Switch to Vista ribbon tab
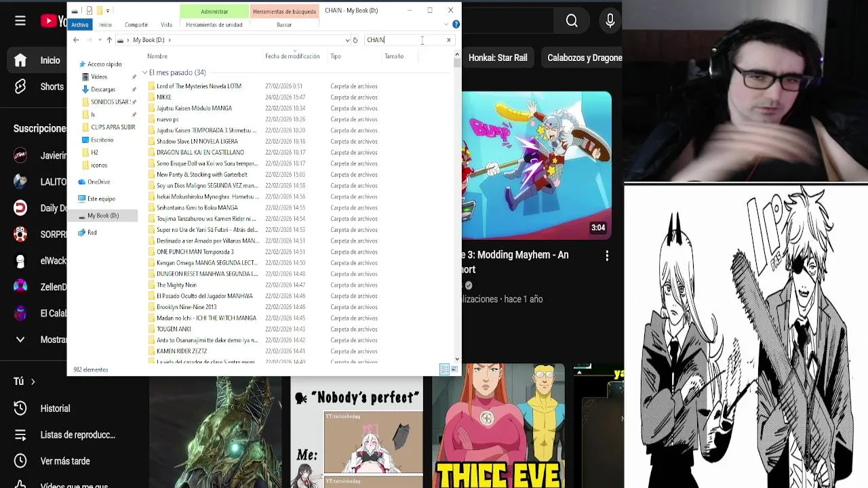The width and height of the screenshot is (868, 488). 166,24
